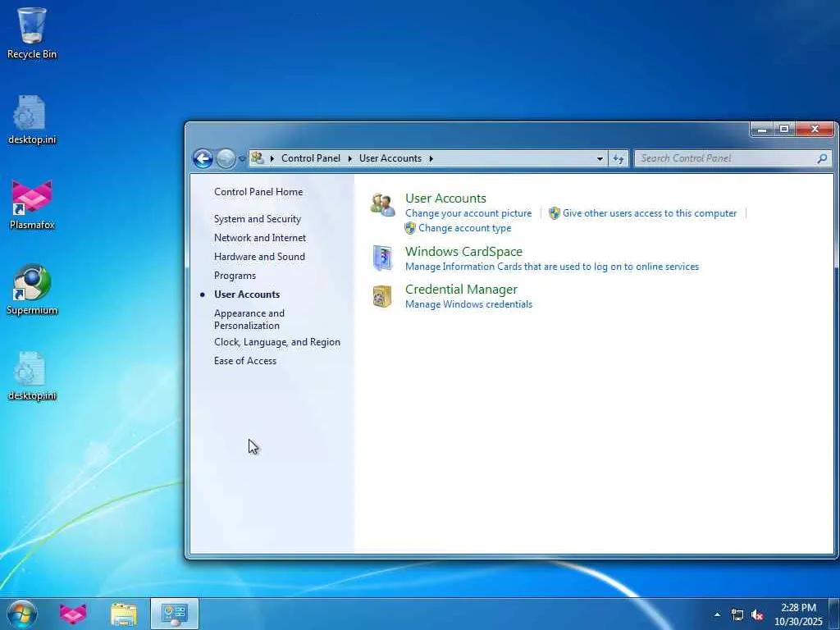Viewport: 840px width, 630px height.
Task: Go to Control Panel Home
Action: [258, 192]
